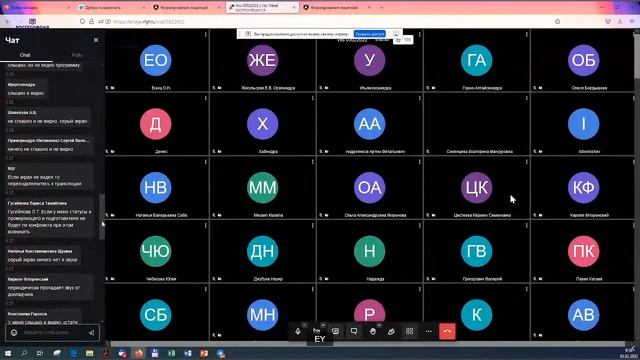
Task: Open options menu on ГА tile
Action: 527,35
